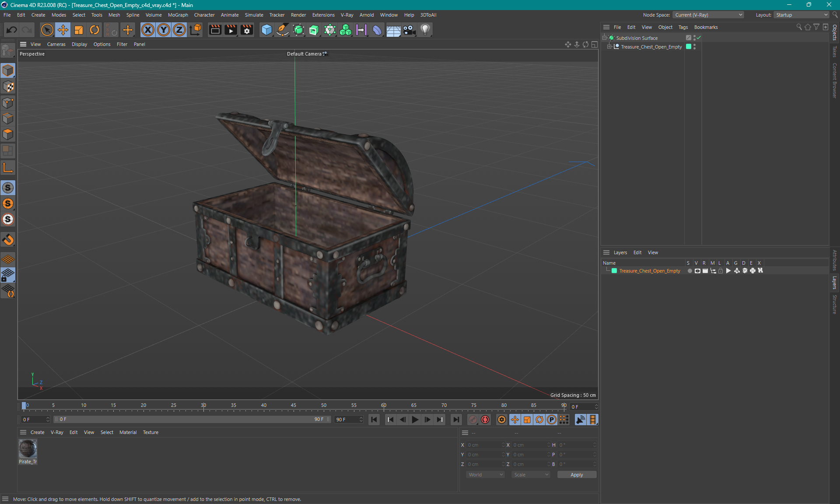Click layer color swatch in Layers panel
Screen dimensions: 840x504
coord(614,271)
